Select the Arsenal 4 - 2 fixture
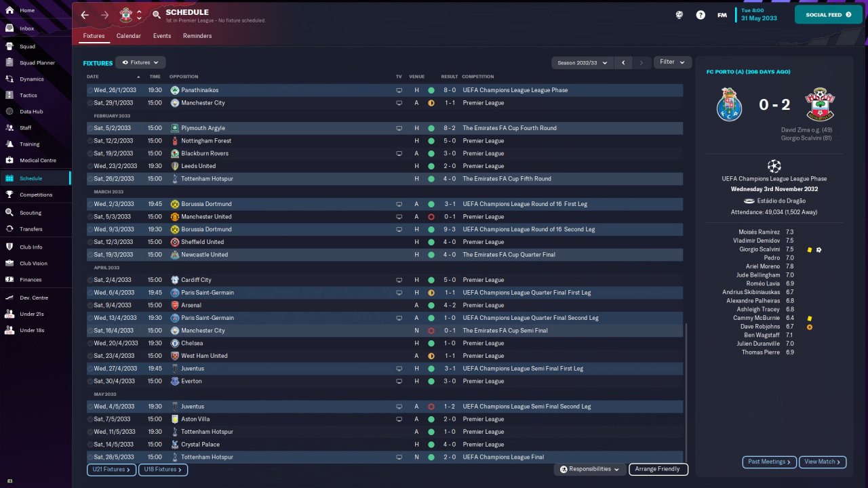This screenshot has width=868, height=488. tap(384, 305)
